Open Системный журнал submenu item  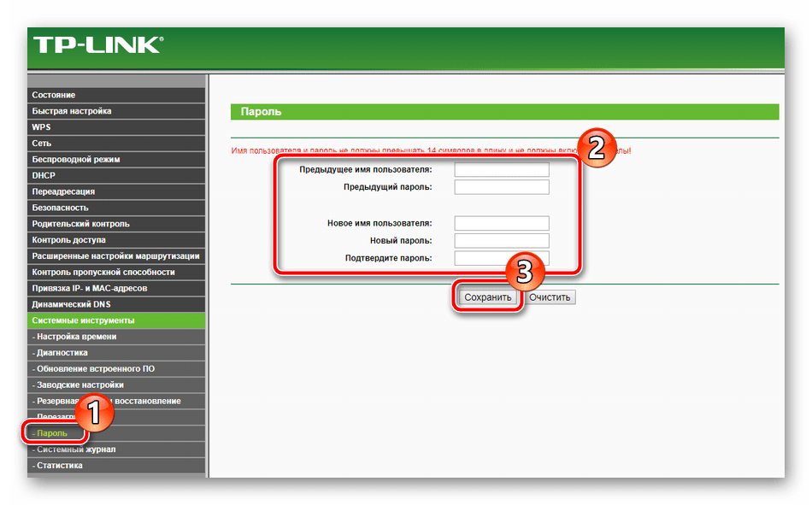tap(116, 449)
